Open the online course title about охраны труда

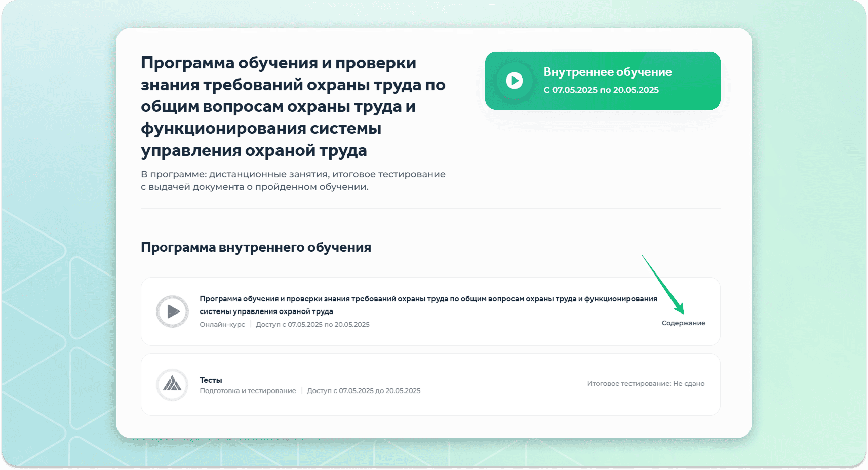point(428,305)
